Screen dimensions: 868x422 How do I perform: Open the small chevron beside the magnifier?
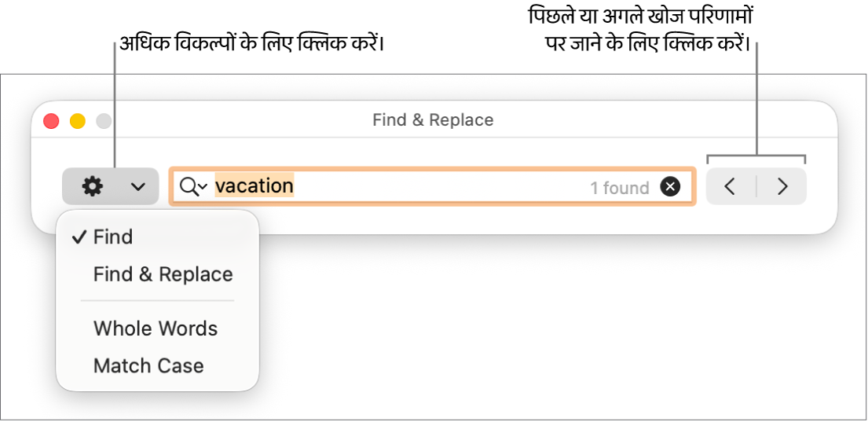tap(203, 186)
